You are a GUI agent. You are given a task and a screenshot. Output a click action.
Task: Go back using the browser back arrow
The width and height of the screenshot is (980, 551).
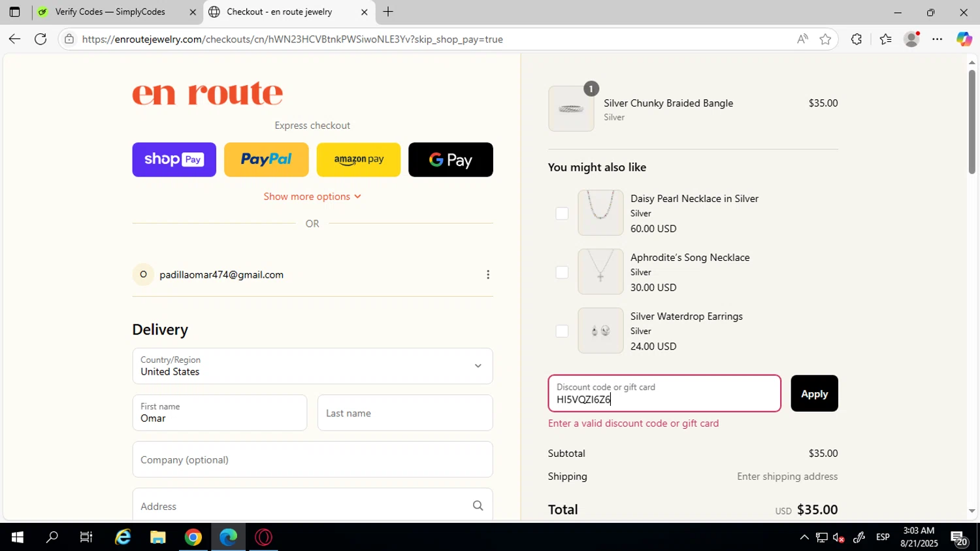(14, 39)
